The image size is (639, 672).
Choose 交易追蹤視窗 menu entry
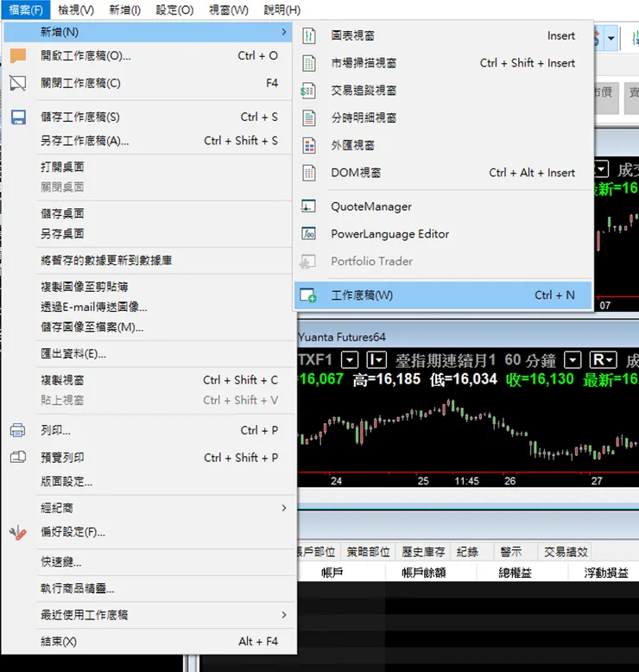click(444, 91)
